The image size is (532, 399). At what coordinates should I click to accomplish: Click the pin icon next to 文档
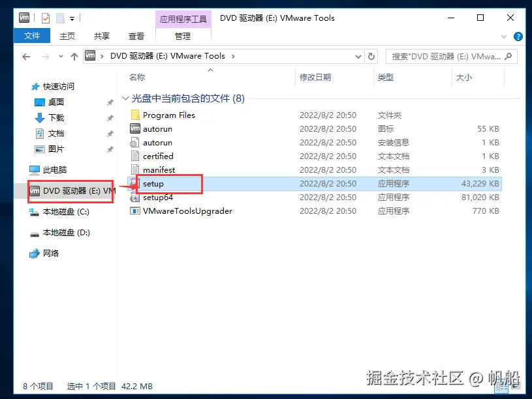110,134
